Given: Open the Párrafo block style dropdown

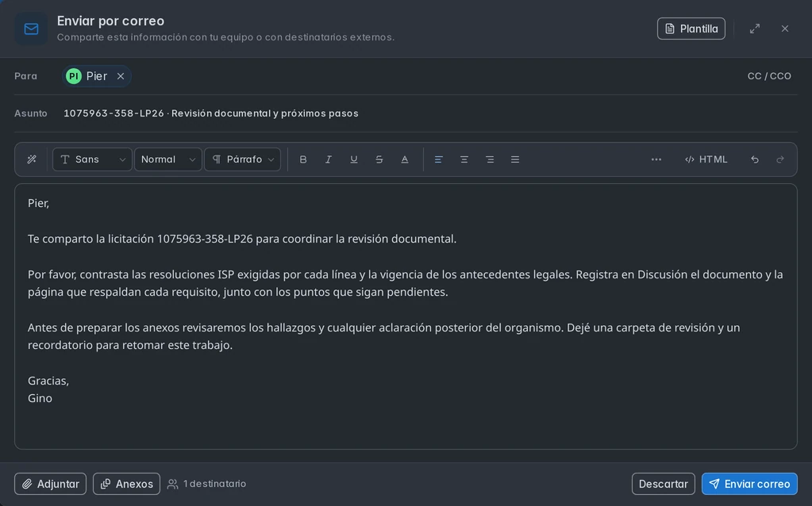Looking at the screenshot, I should click(x=242, y=159).
